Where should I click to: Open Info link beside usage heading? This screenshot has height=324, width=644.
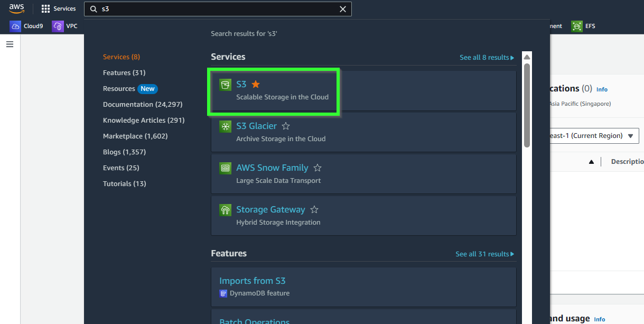(x=600, y=319)
